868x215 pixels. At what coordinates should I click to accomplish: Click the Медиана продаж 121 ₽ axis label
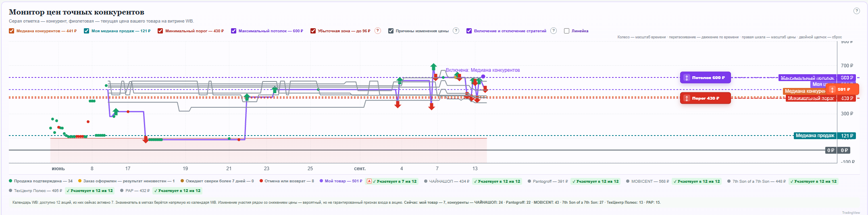pyautogui.click(x=824, y=136)
